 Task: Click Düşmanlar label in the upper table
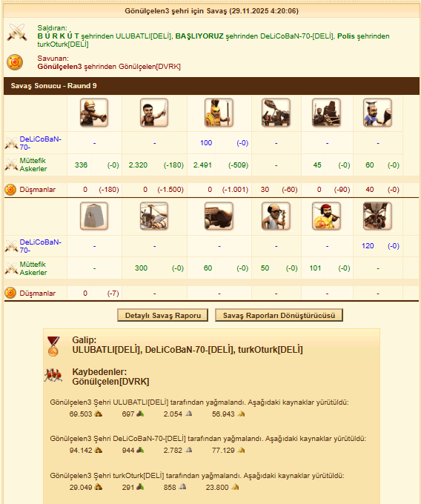(x=38, y=190)
